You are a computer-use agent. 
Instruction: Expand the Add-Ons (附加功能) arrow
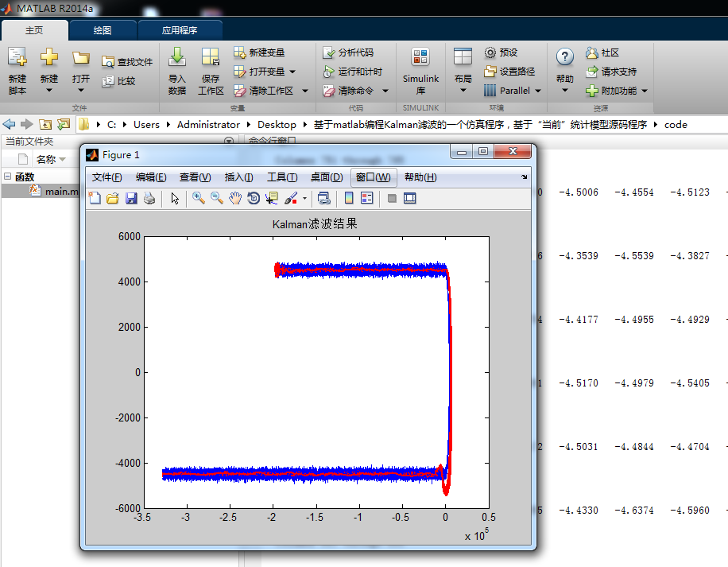coord(645,91)
